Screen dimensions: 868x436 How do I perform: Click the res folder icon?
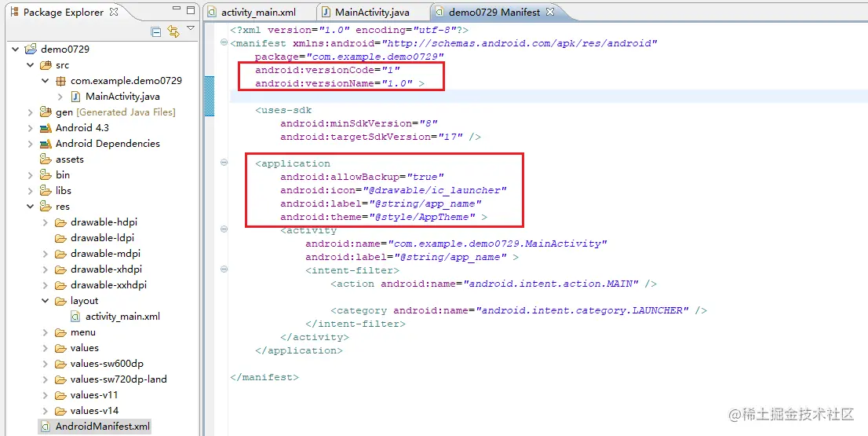[46, 207]
